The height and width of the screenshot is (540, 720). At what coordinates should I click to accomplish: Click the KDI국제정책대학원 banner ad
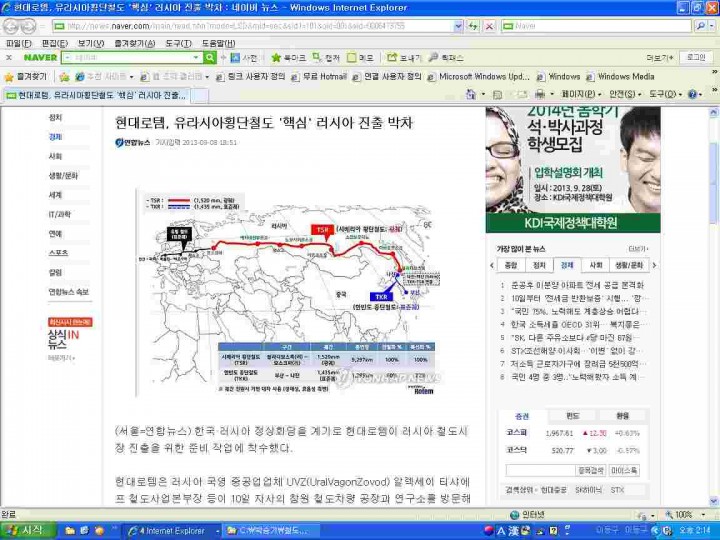point(573,170)
